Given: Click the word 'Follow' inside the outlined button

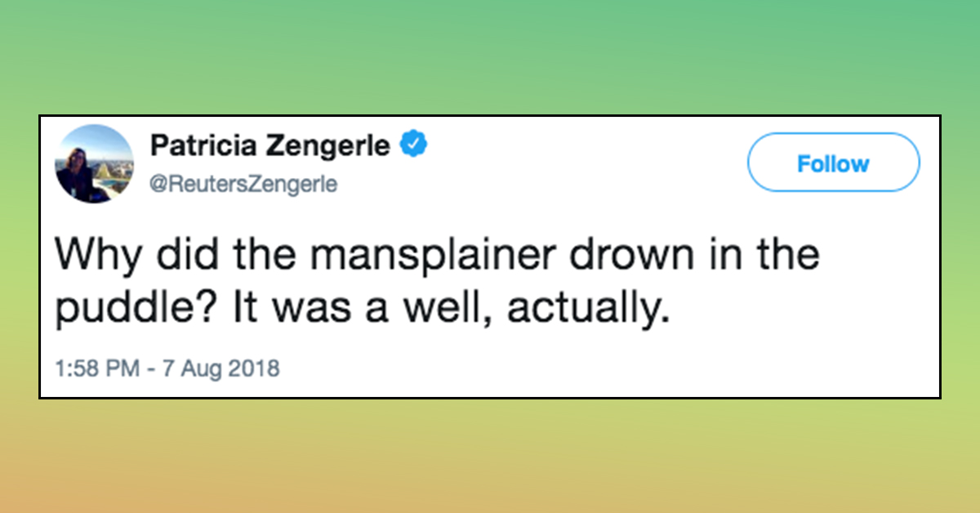Looking at the screenshot, I should (x=833, y=163).
